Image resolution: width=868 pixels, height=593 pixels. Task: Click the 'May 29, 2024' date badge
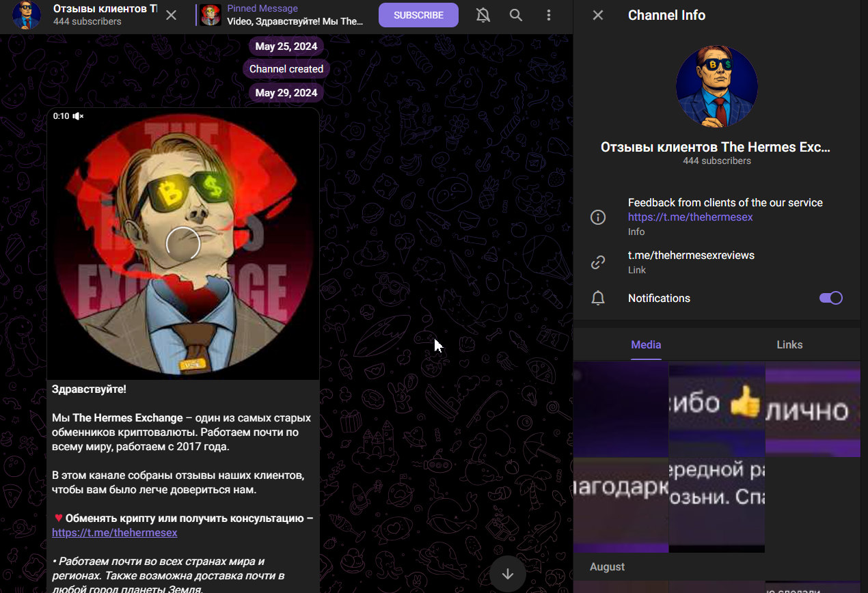[286, 93]
